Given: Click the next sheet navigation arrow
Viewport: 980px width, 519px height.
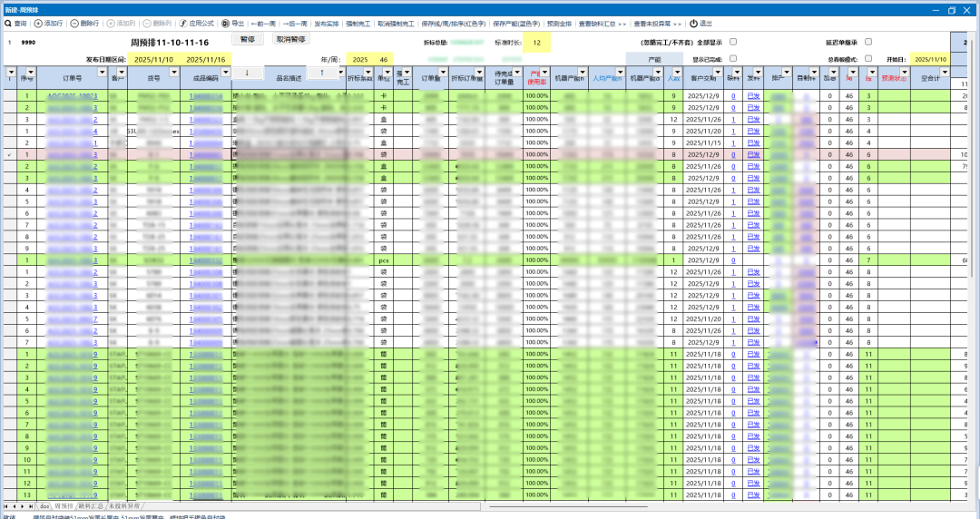Looking at the screenshot, I should (23, 506).
